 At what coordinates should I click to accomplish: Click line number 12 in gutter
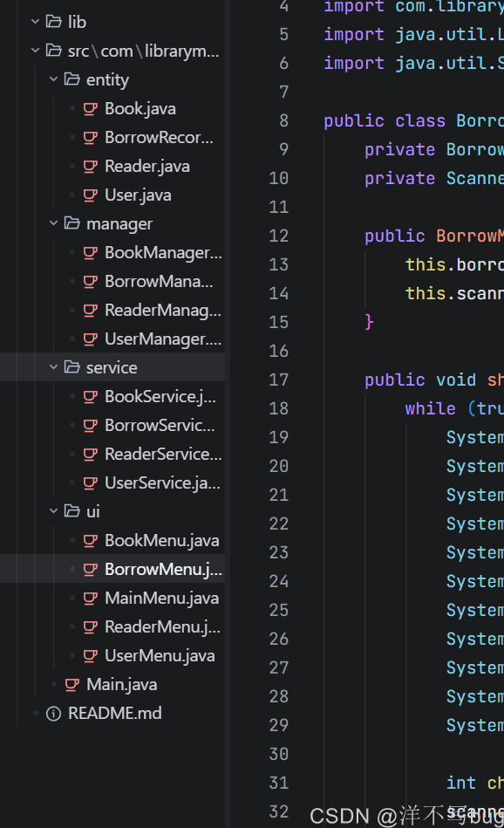279,236
